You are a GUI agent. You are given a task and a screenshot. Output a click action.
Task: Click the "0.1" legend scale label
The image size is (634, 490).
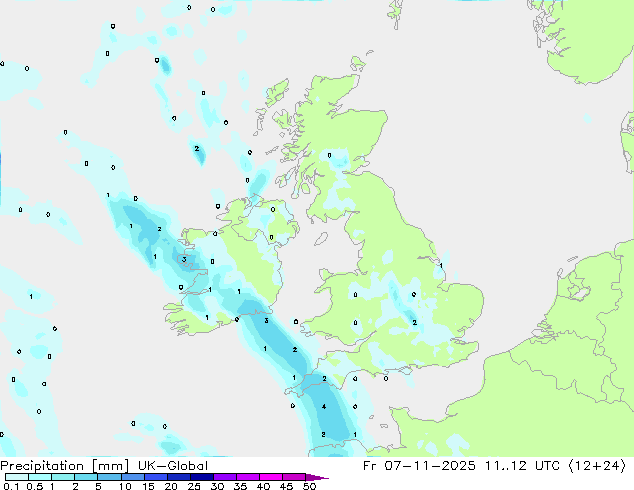pyautogui.click(x=11, y=486)
